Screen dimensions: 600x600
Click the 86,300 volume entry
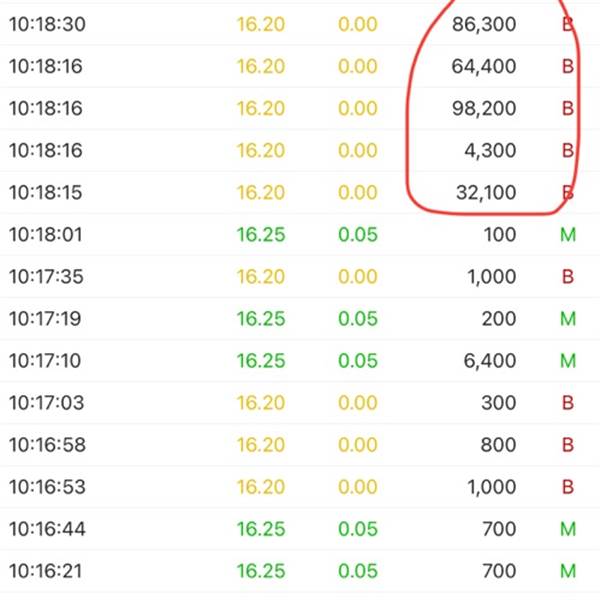coord(484,24)
